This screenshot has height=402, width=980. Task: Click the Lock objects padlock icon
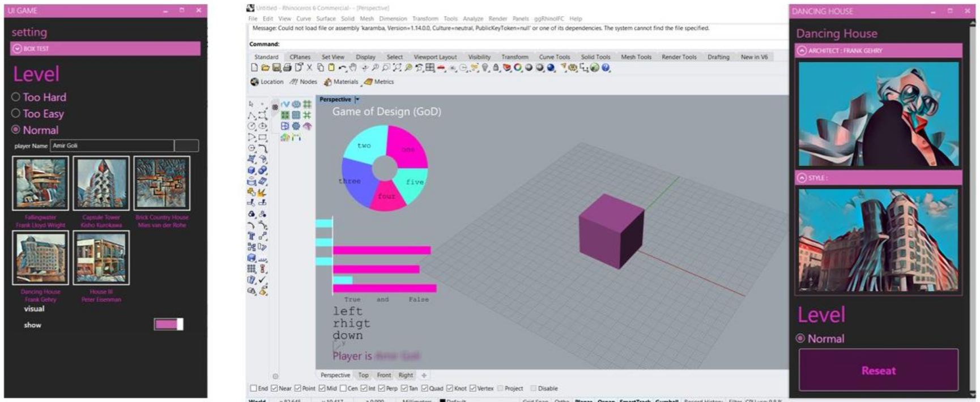click(x=496, y=67)
